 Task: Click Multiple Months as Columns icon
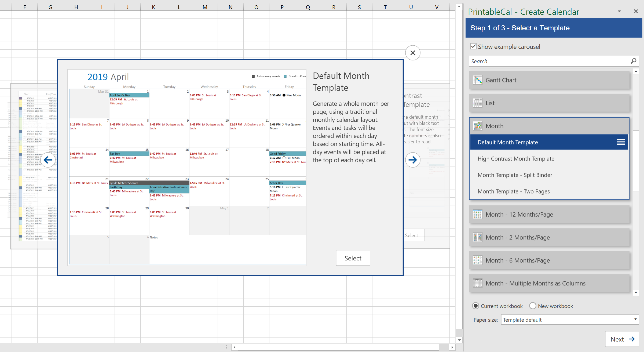pyautogui.click(x=477, y=283)
